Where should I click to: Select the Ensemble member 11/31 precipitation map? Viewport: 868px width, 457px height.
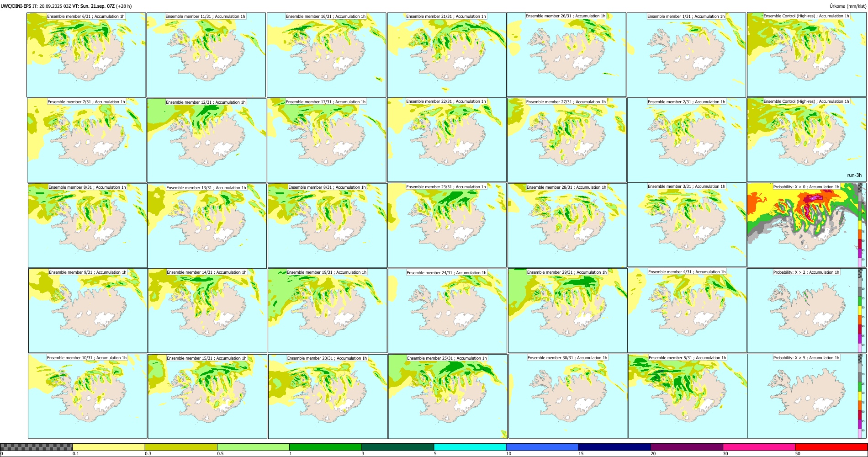206,55
